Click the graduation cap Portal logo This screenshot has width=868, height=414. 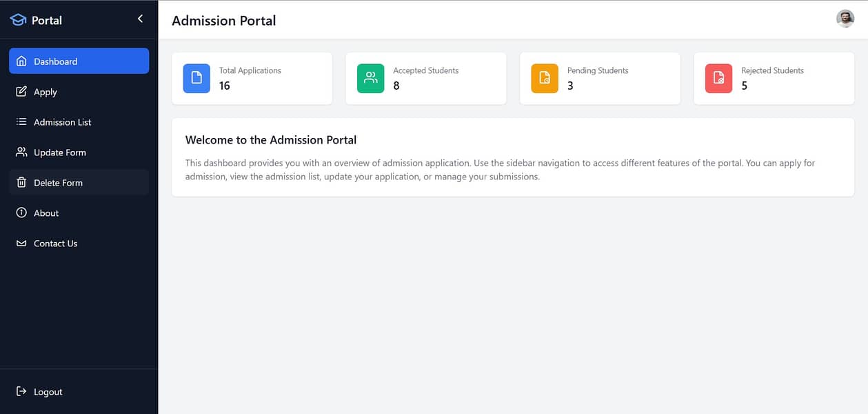tap(18, 20)
